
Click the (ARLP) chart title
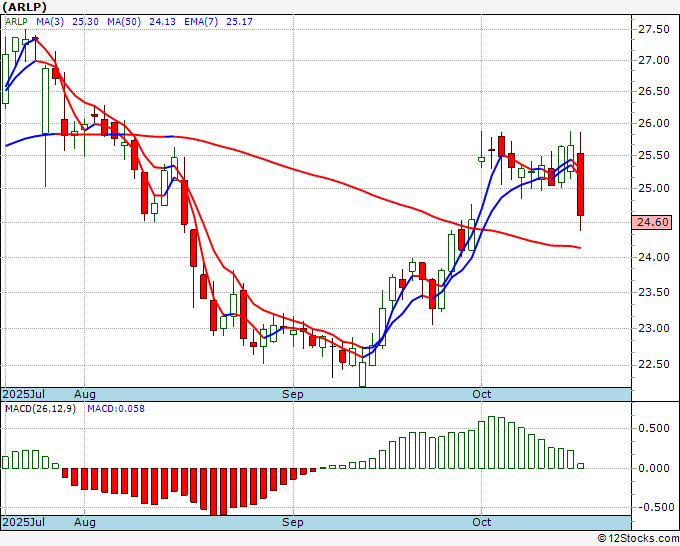click(24, 7)
